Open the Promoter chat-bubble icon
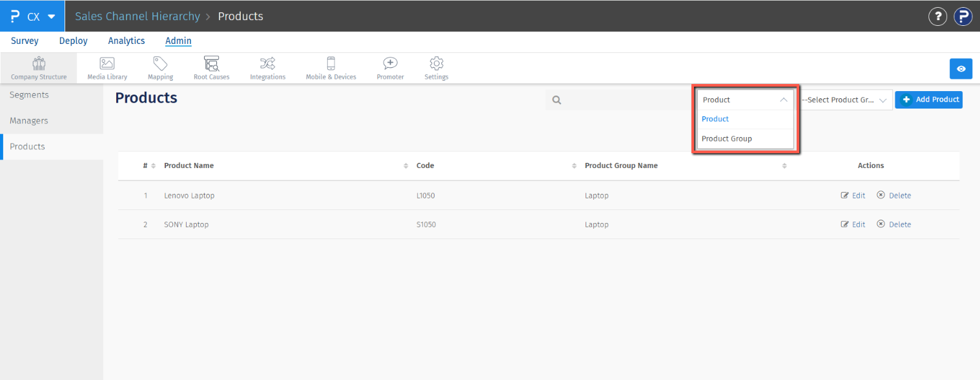This screenshot has height=380, width=980. tap(390, 63)
